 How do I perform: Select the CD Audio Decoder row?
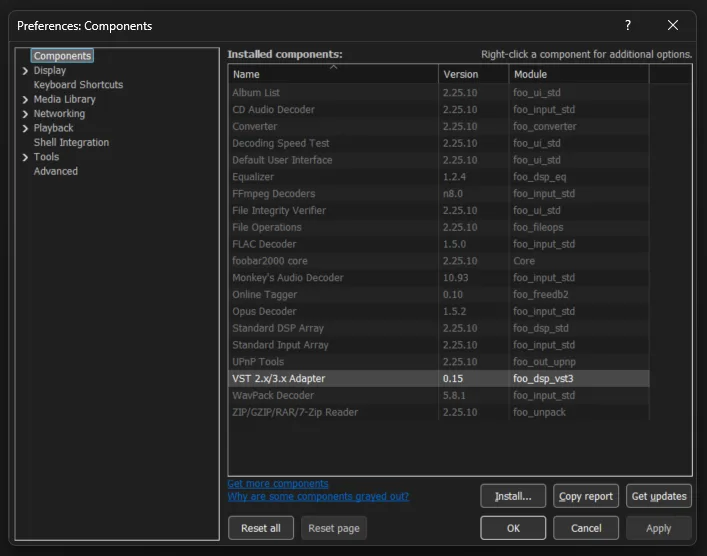click(x=439, y=110)
